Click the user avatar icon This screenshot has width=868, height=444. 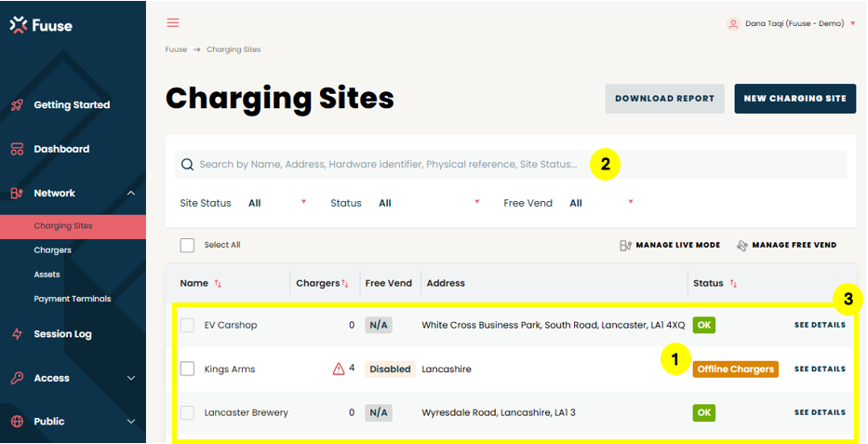[x=733, y=24]
